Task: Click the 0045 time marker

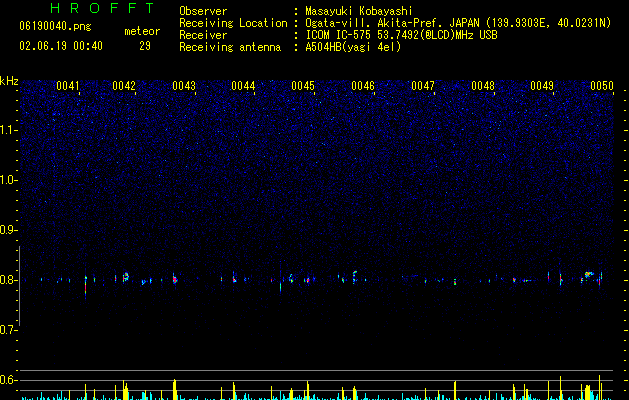Action: pos(303,86)
